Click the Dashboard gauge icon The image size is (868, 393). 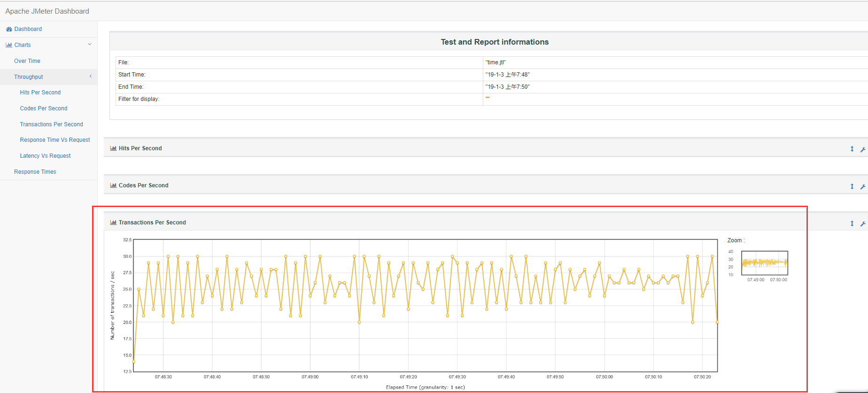tap(9, 29)
